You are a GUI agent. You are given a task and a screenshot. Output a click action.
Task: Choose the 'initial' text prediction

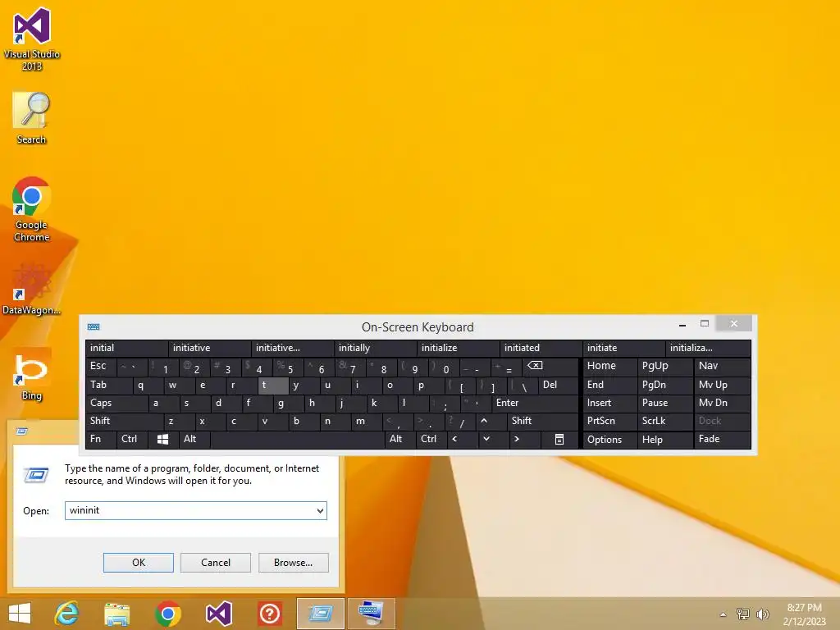126,348
